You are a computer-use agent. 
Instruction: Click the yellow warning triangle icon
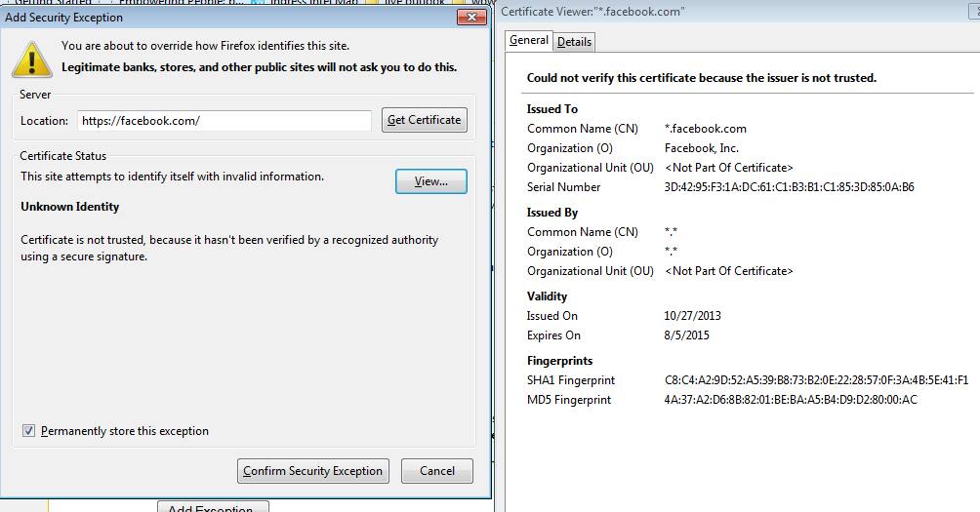pyautogui.click(x=32, y=58)
